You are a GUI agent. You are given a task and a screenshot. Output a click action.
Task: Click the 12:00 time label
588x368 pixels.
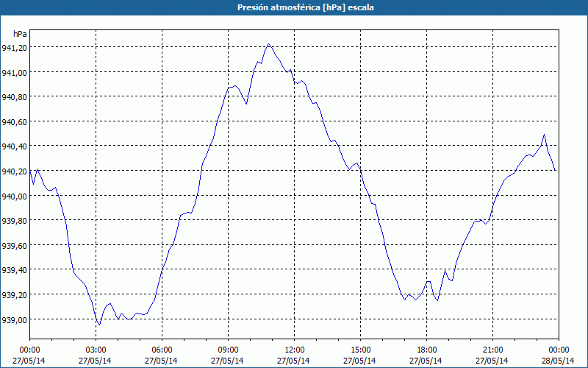294,350
